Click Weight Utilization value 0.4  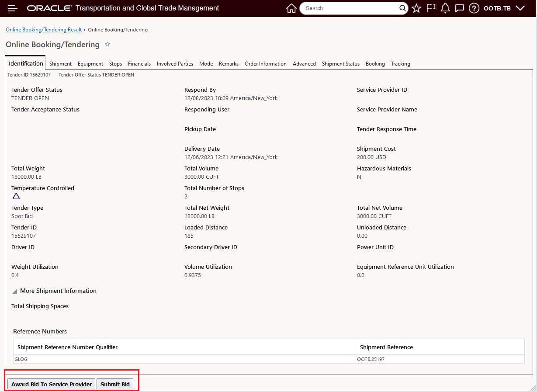[x=15, y=275]
